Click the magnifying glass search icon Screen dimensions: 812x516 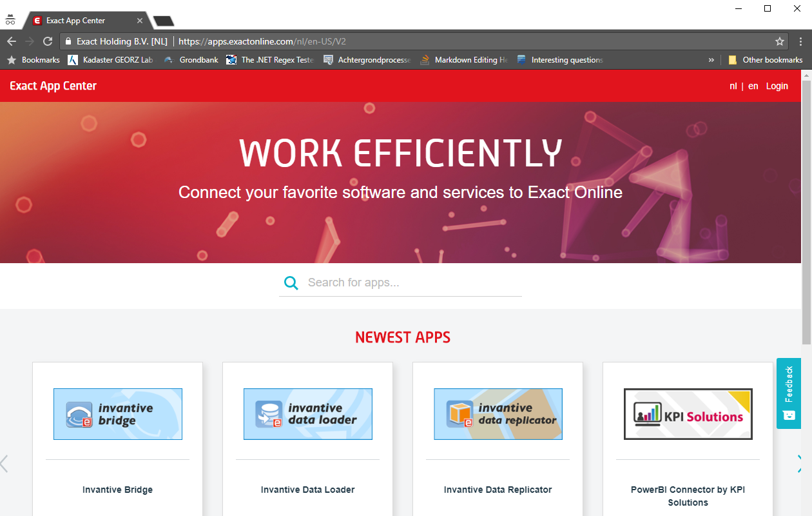pyautogui.click(x=291, y=283)
